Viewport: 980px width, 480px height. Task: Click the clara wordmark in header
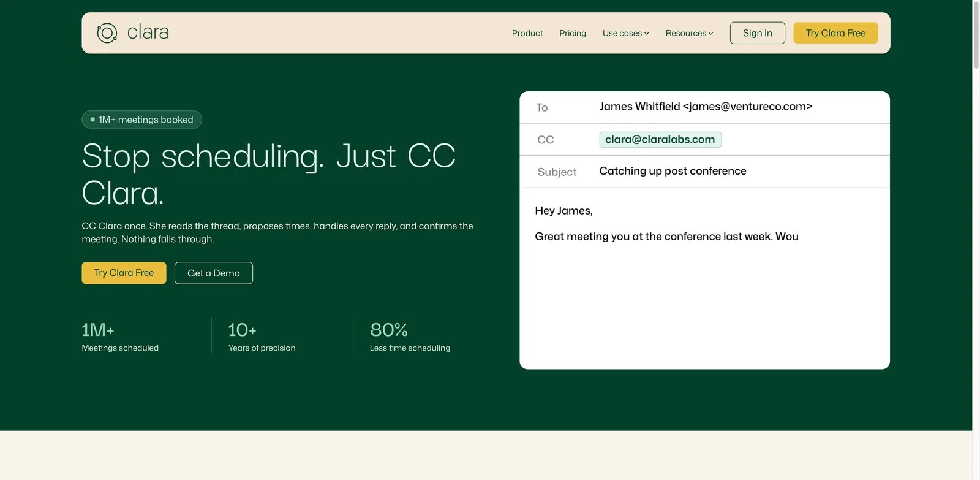pyautogui.click(x=148, y=32)
